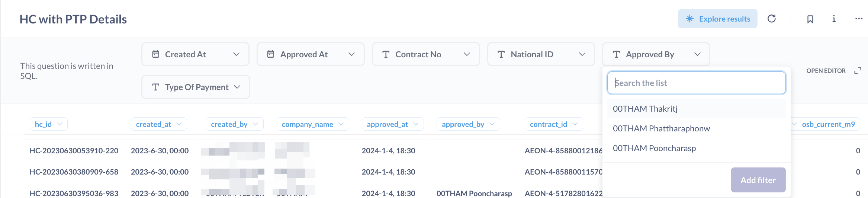
Task: Click the Explore results button
Action: [717, 19]
